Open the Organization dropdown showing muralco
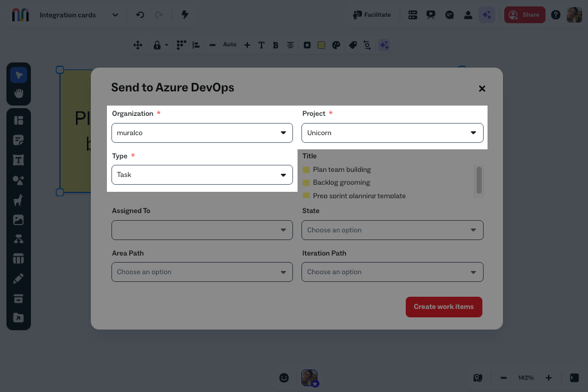 tap(202, 133)
